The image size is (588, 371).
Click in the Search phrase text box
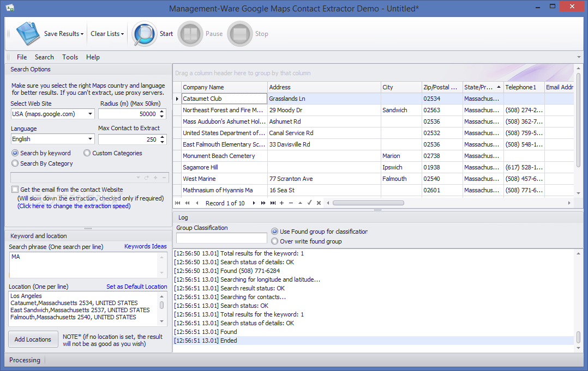[83, 265]
